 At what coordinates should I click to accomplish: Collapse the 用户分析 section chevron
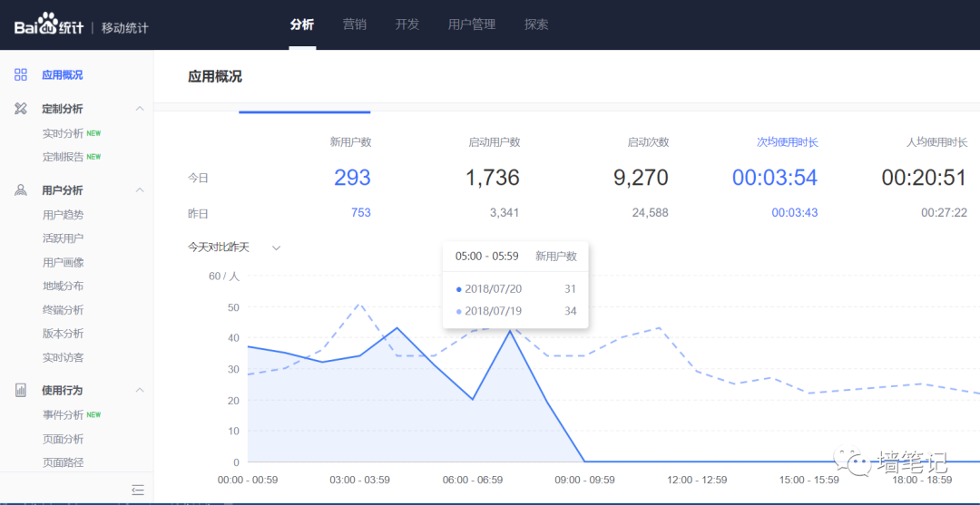click(140, 190)
